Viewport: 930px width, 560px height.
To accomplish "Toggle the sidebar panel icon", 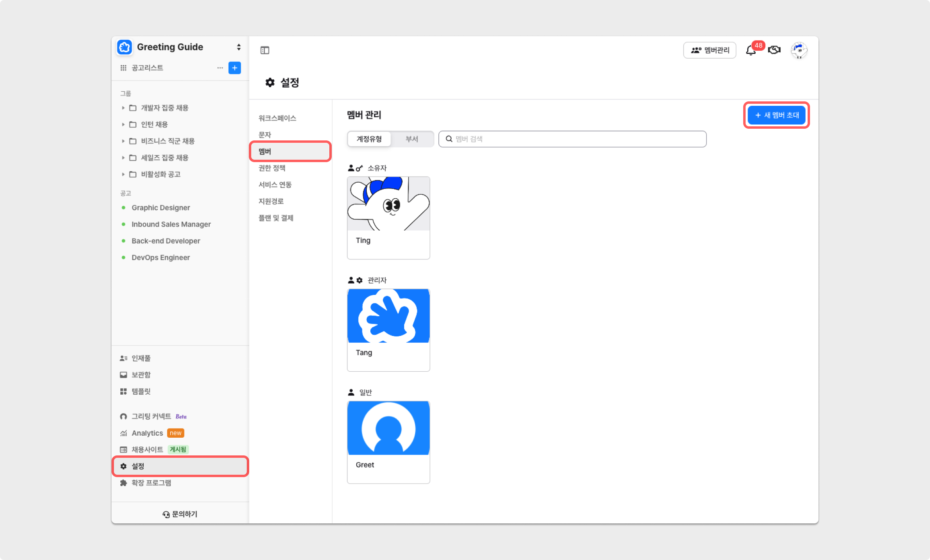I will point(265,50).
